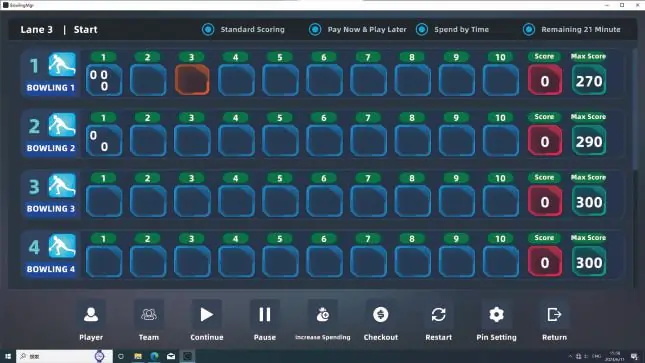Select the Standard Scoring radio button

208,30
